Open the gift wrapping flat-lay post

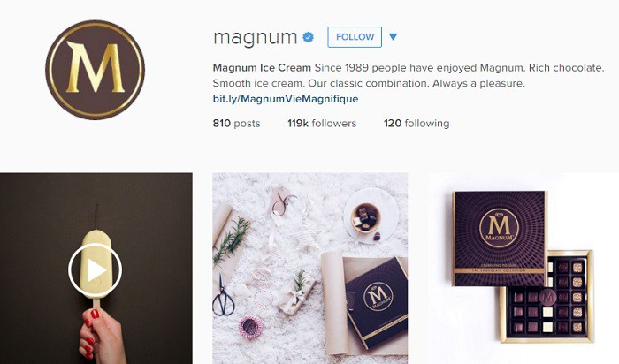pyautogui.click(x=309, y=269)
